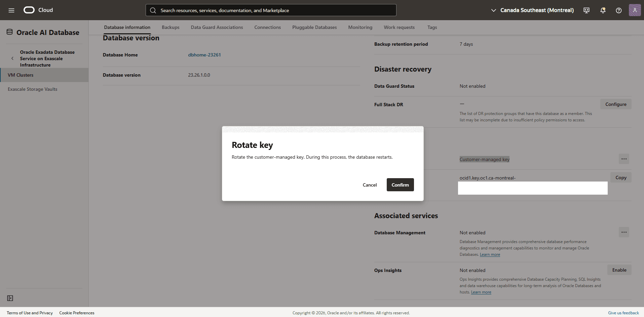Image resolution: width=644 pixels, height=317 pixels.
Task: Open the Pluggable Databases tab
Action: tap(314, 27)
